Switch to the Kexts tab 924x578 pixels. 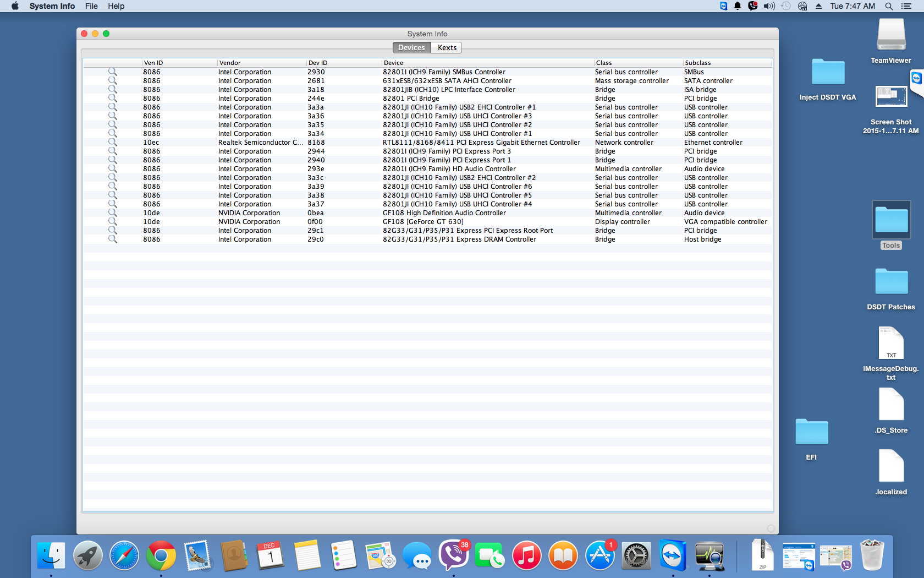[x=447, y=48]
